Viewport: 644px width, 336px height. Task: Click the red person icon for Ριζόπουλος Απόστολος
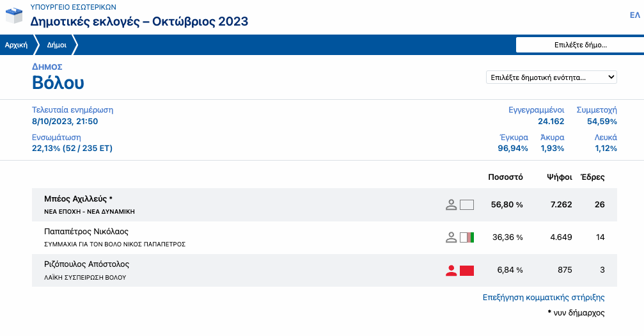452,270
